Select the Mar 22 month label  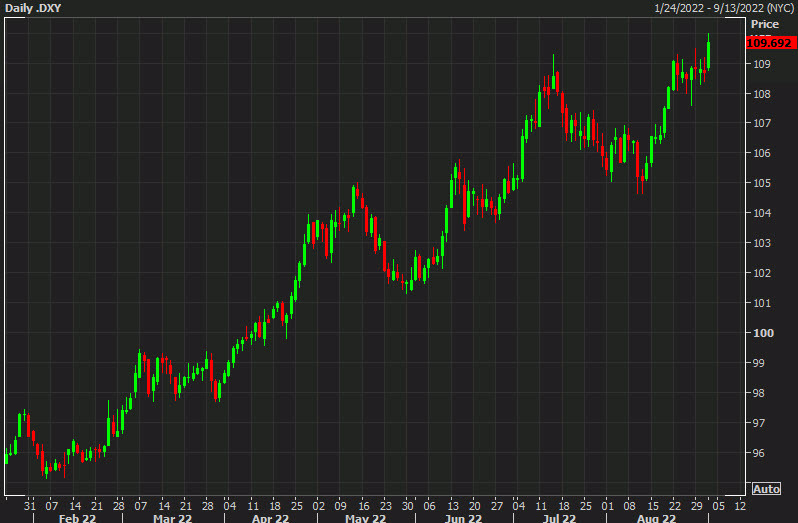click(x=172, y=518)
